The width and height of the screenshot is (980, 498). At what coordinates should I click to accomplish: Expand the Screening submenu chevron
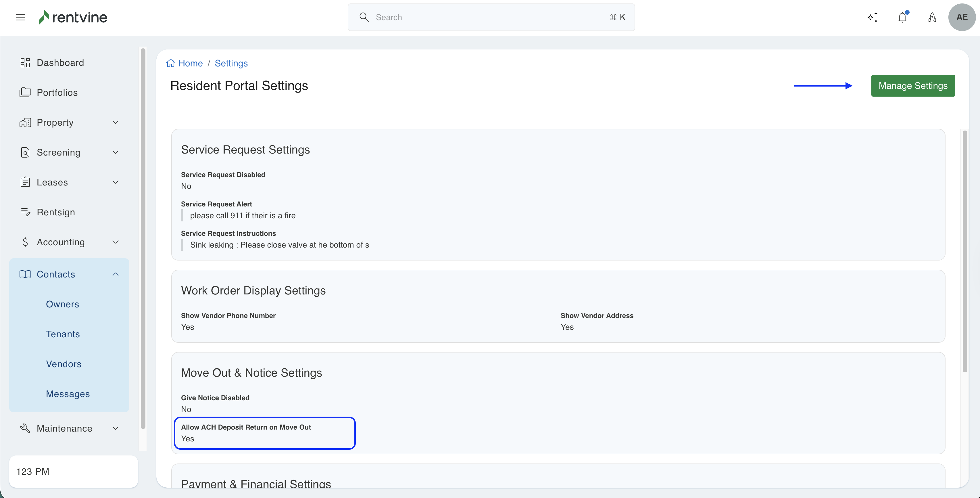[116, 152]
